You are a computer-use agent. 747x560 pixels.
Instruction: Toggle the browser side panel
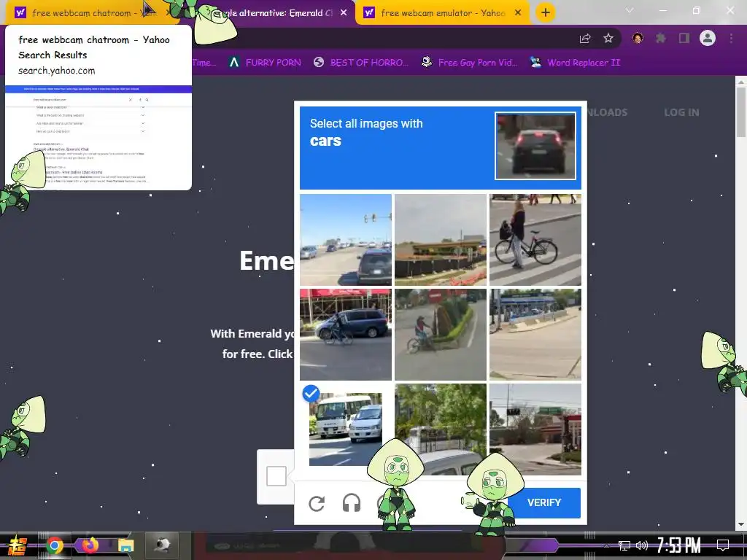[x=684, y=38]
